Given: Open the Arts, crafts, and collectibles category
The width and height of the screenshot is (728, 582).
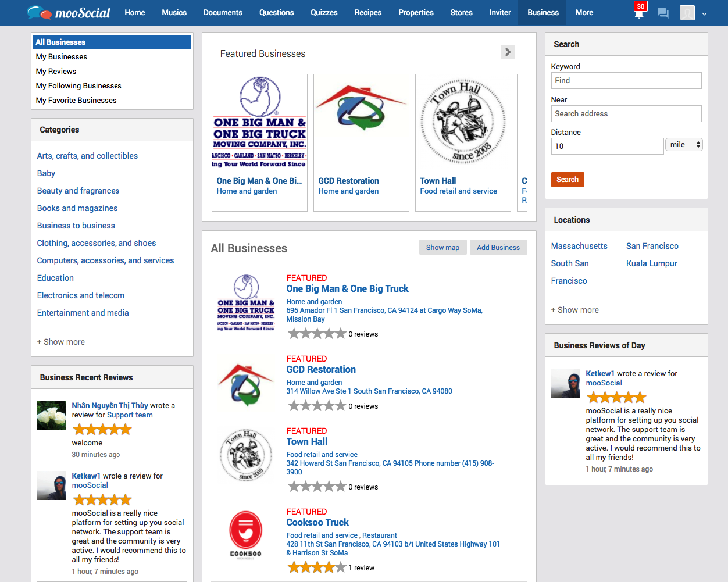Looking at the screenshot, I should pyautogui.click(x=87, y=156).
